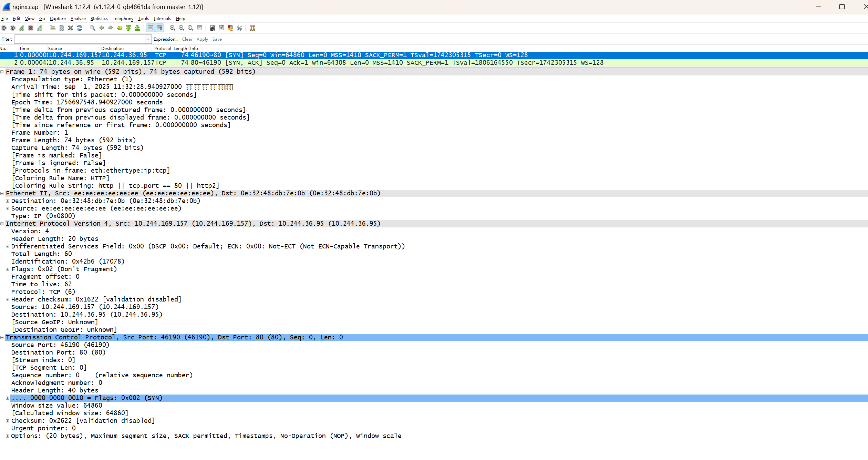Click the Expression... filter button

(x=166, y=39)
